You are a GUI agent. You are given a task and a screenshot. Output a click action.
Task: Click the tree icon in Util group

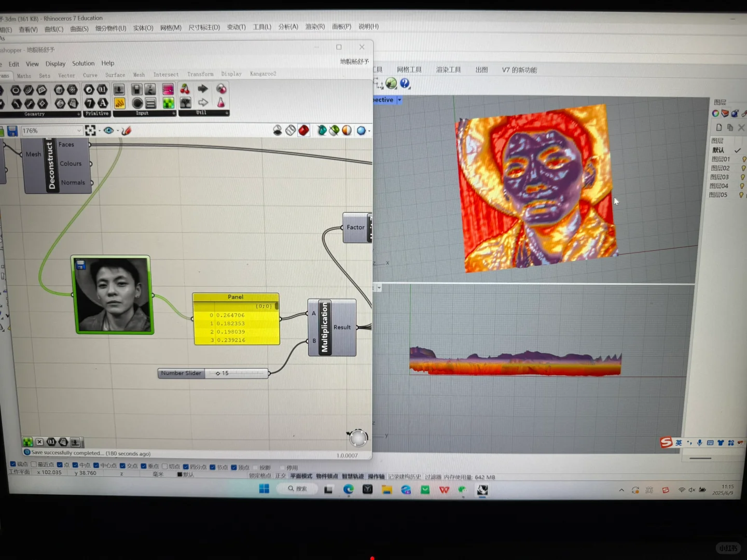185,103
